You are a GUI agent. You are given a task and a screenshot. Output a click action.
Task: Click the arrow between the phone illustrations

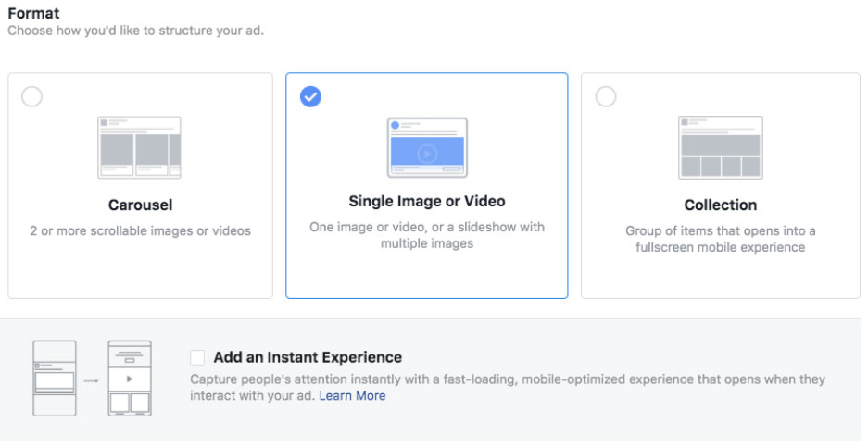(92, 379)
